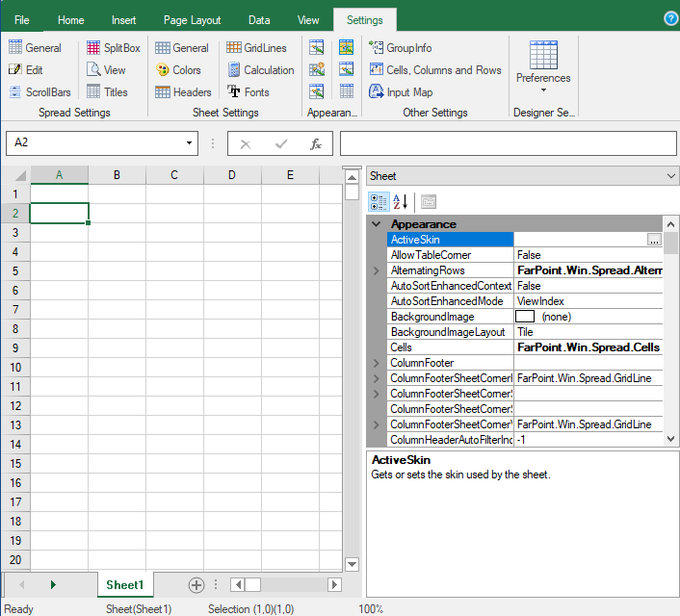Open the Titles settings

107,91
